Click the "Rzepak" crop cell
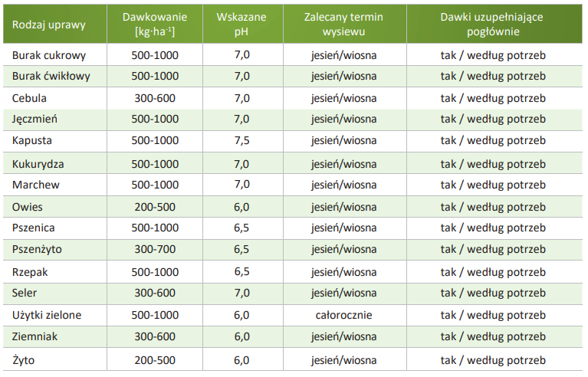Image resolution: width=588 pixels, height=377 pixels. tap(30, 272)
